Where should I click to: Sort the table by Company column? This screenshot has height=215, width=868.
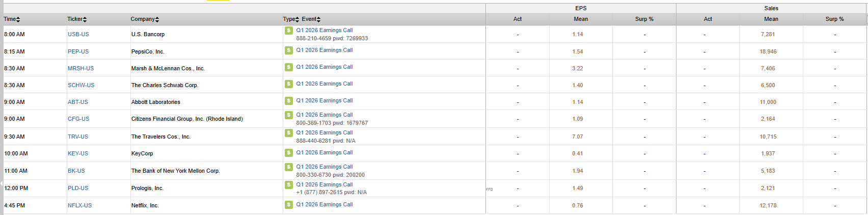point(145,19)
